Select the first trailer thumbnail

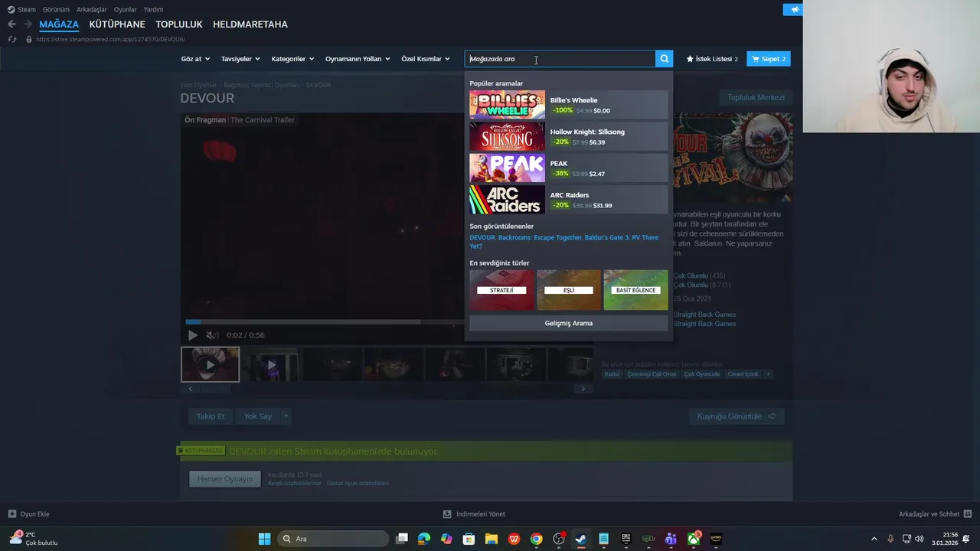pos(210,364)
